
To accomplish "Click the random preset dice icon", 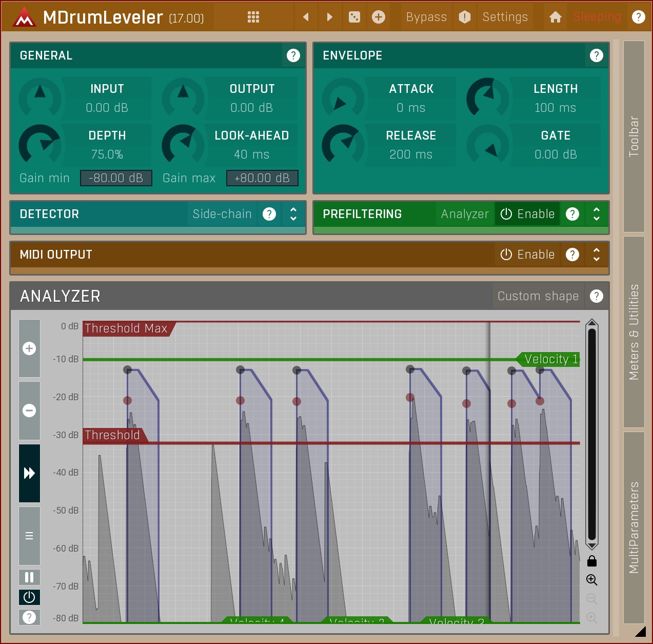I will tap(354, 17).
